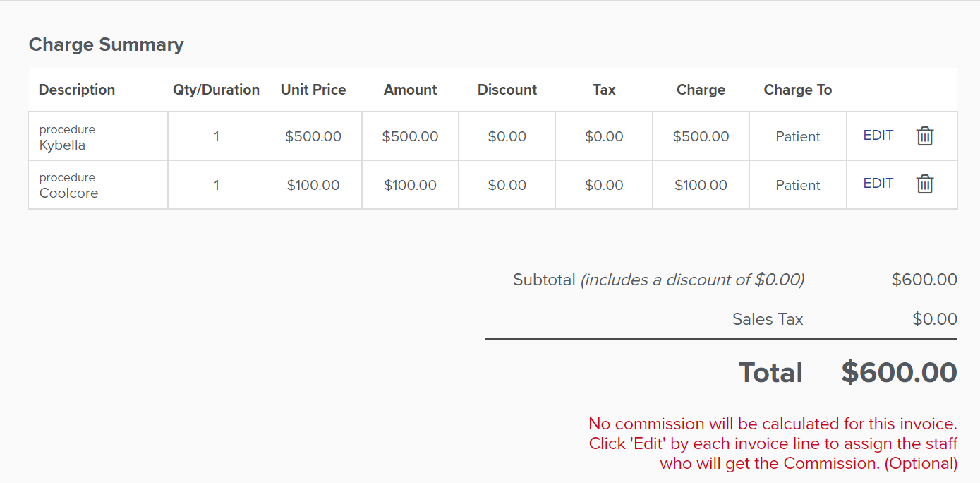
Task: Click the $600.00 total amount
Action: [899, 373]
